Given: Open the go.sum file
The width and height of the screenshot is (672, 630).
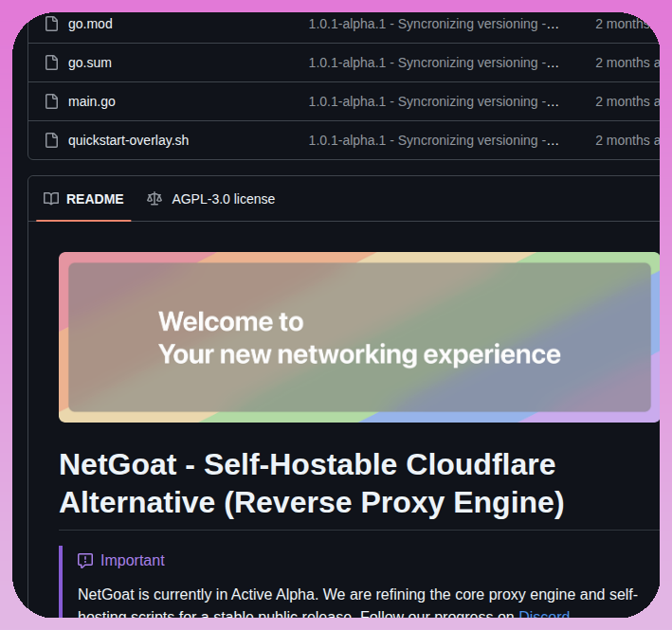Looking at the screenshot, I should (x=90, y=63).
